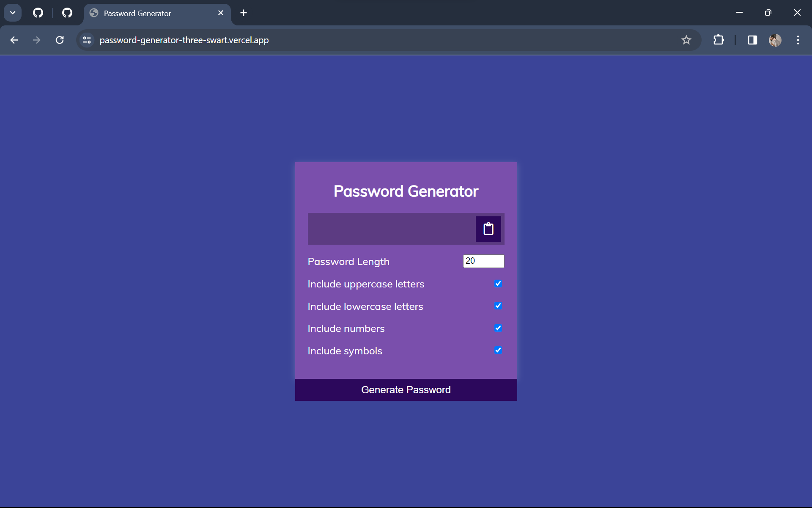Disable the Include symbols checkbox
The width and height of the screenshot is (812, 508).
pyautogui.click(x=498, y=350)
